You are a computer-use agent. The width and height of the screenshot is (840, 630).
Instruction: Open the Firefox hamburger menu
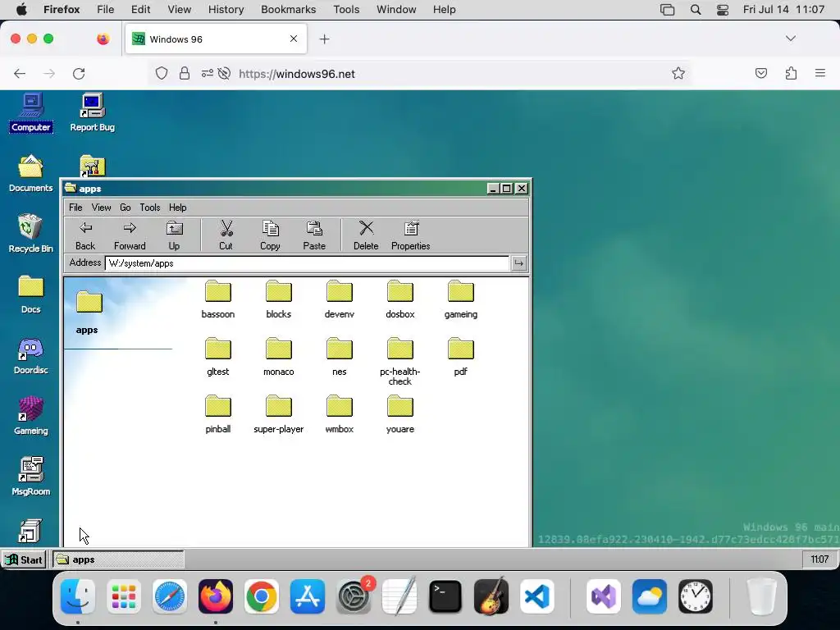tap(819, 73)
